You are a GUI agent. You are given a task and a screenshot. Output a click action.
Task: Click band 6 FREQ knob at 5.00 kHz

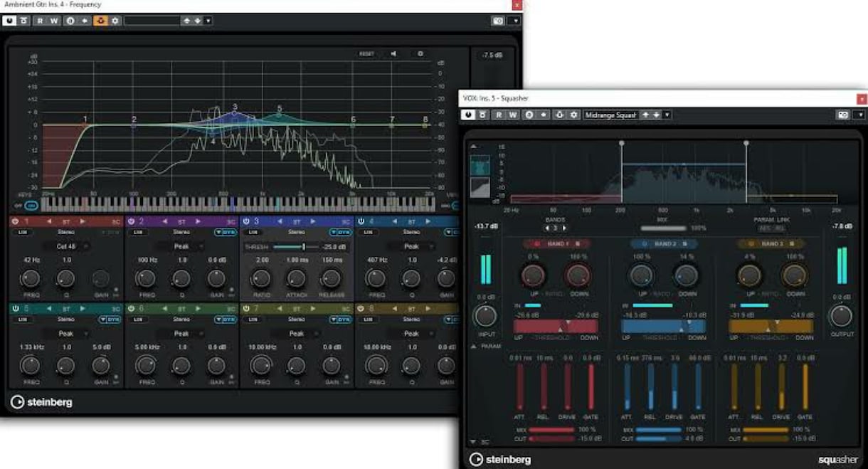click(146, 366)
